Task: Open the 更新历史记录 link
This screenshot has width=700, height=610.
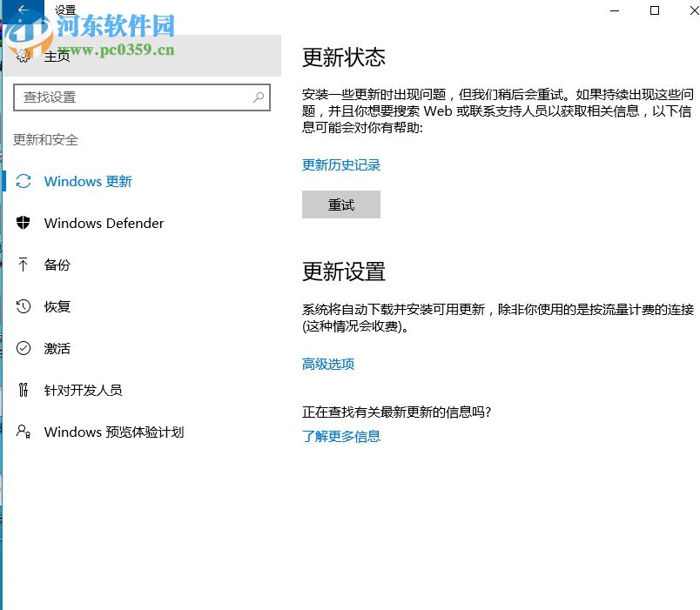Action: 341,164
